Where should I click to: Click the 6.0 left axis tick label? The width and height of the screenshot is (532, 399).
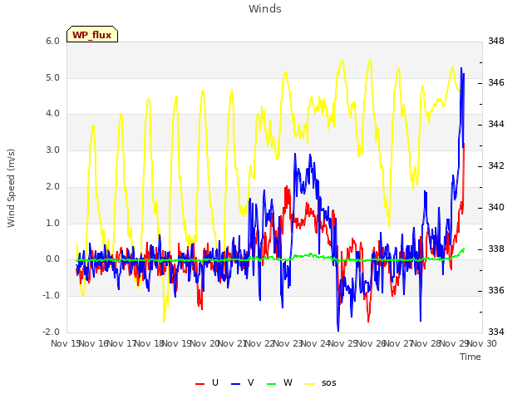(x=52, y=41)
